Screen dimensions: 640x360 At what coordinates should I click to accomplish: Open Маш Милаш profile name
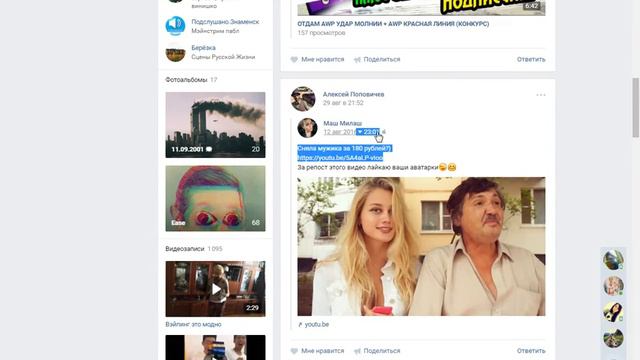[x=342, y=123]
